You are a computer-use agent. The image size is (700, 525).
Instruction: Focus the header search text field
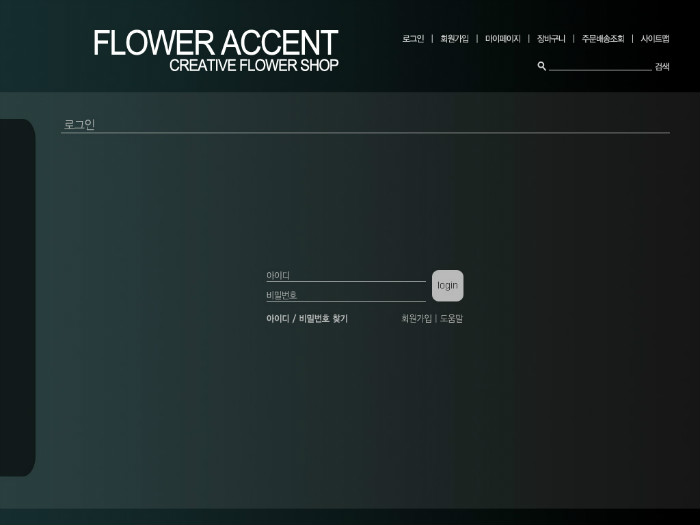[599, 66]
